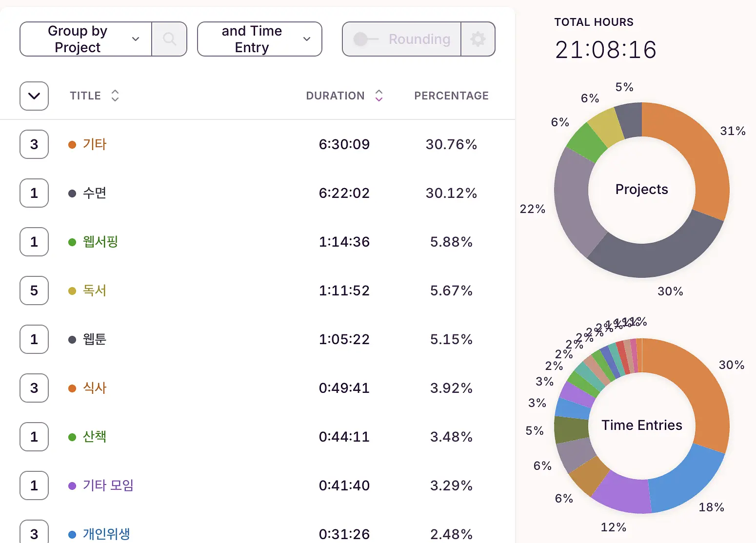Screen dimensions: 756x543
Task: Click the green dot beside 웹서핑
Action: coord(72,242)
